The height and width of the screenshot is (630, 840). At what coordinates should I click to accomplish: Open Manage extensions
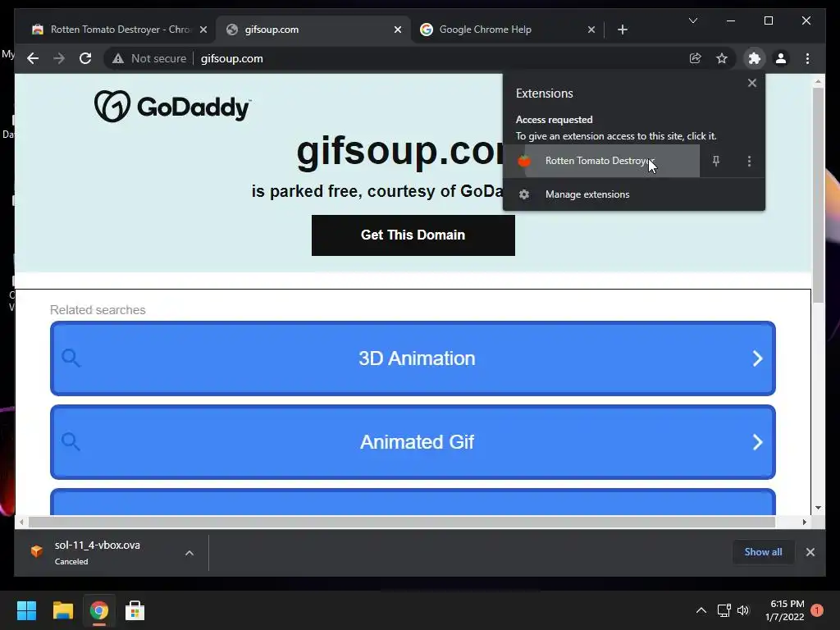(x=634, y=194)
